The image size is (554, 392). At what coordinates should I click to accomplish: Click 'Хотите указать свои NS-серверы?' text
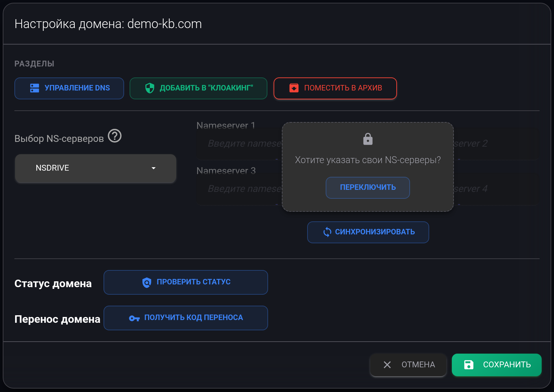(368, 160)
